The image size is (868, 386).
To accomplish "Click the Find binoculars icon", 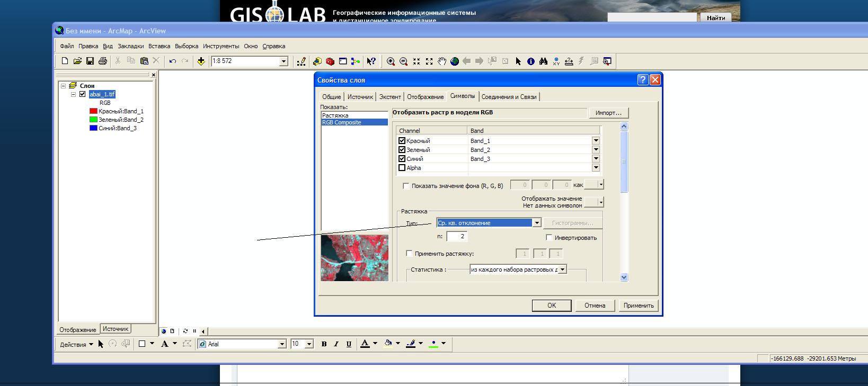I will 543,61.
